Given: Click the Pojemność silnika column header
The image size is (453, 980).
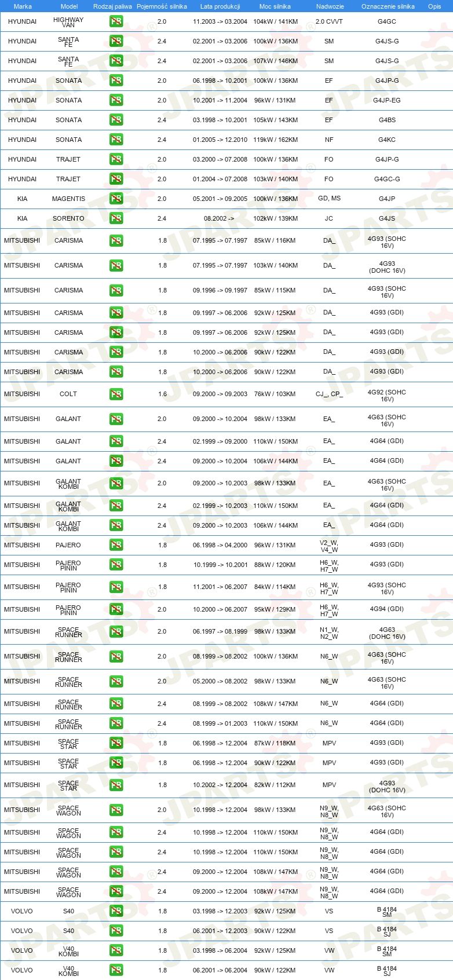Looking at the screenshot, I should coord(162,6).
